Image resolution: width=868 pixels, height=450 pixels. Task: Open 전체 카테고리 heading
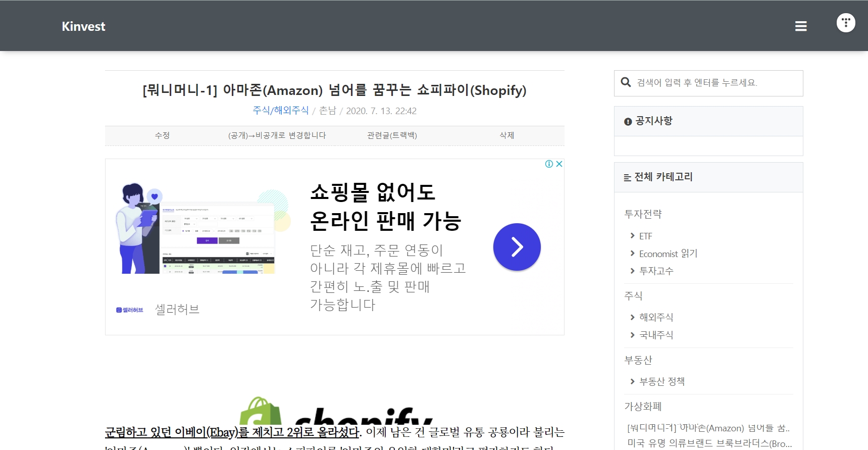663,177
